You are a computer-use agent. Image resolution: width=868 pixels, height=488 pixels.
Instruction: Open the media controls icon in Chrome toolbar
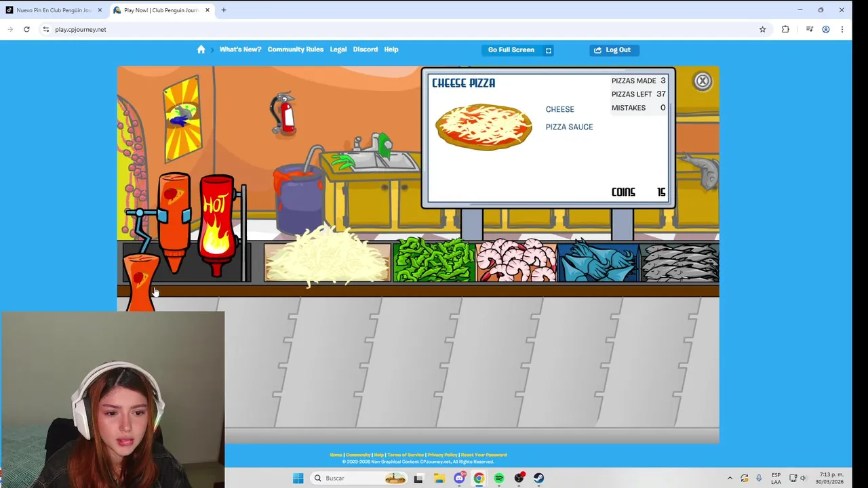click(809, 29)
